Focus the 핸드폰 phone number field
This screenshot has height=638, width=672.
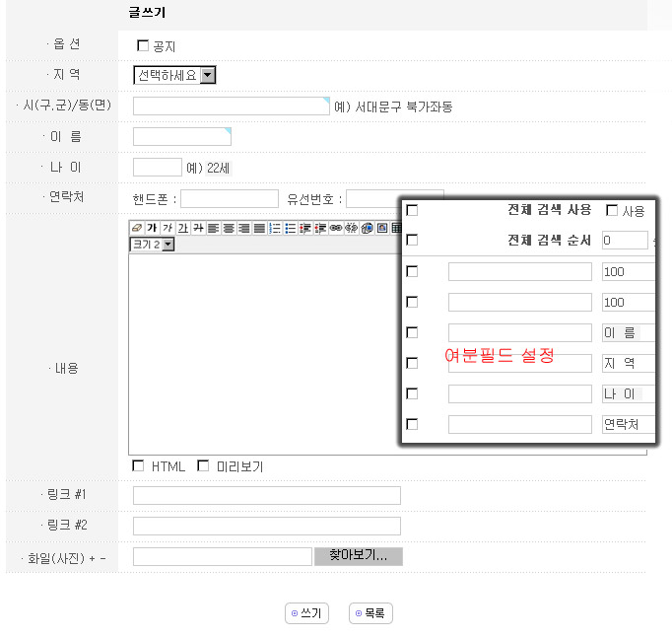[229, 198]
